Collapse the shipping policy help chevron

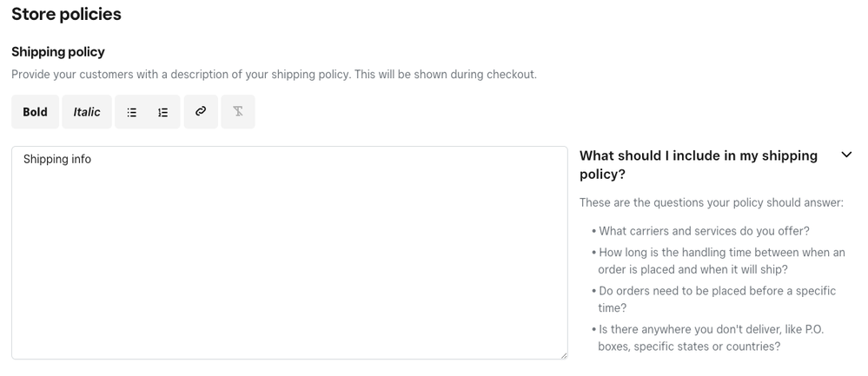tap(846, 155)
